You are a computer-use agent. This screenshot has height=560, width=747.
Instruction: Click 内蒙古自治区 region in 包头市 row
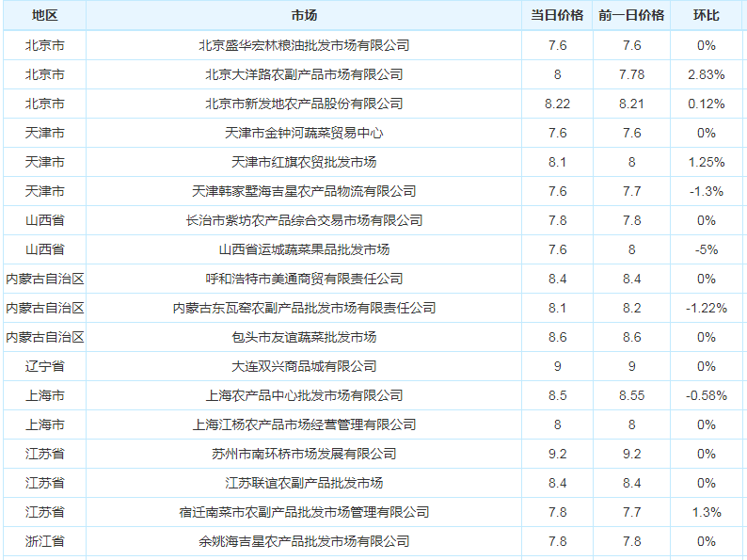point(45,337)
